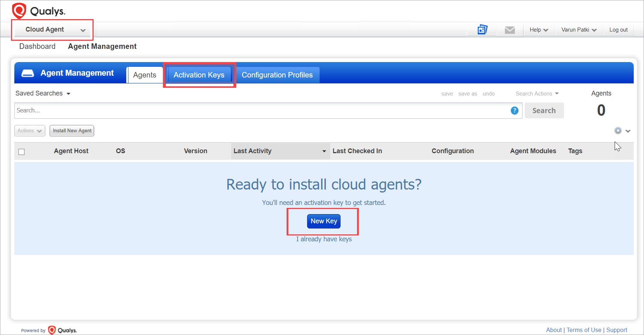
Task: Sort by Last Checked In column
Action: coord(357,151)
